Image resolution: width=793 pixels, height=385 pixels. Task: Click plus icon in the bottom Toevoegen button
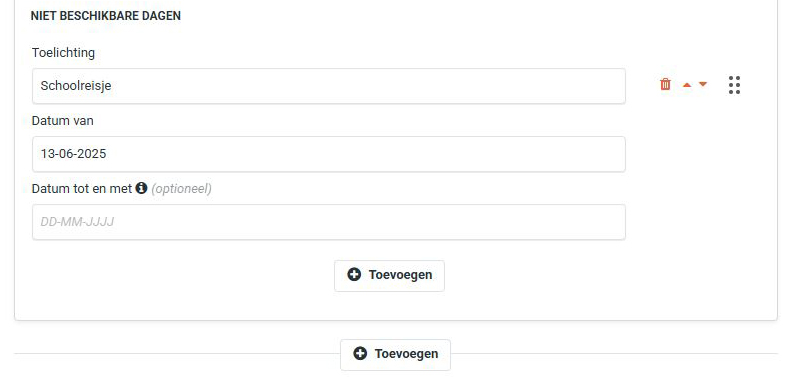[x=360, y=353]
